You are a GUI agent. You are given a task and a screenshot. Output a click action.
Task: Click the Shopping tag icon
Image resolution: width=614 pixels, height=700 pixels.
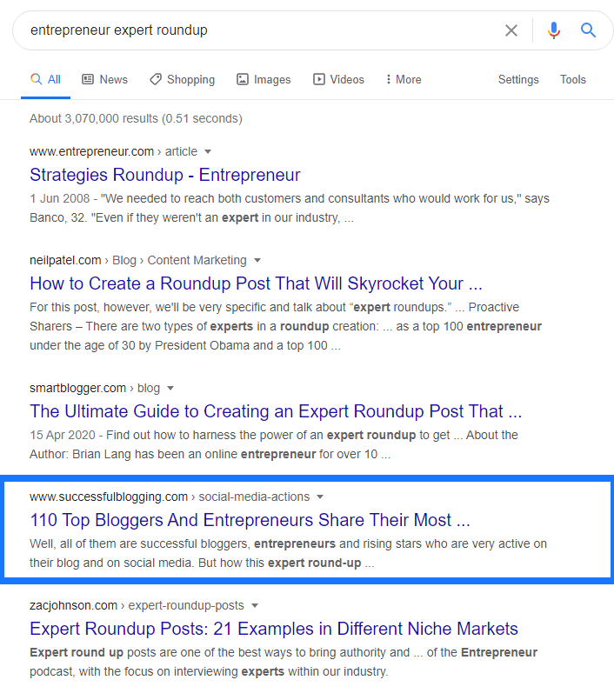156,79
